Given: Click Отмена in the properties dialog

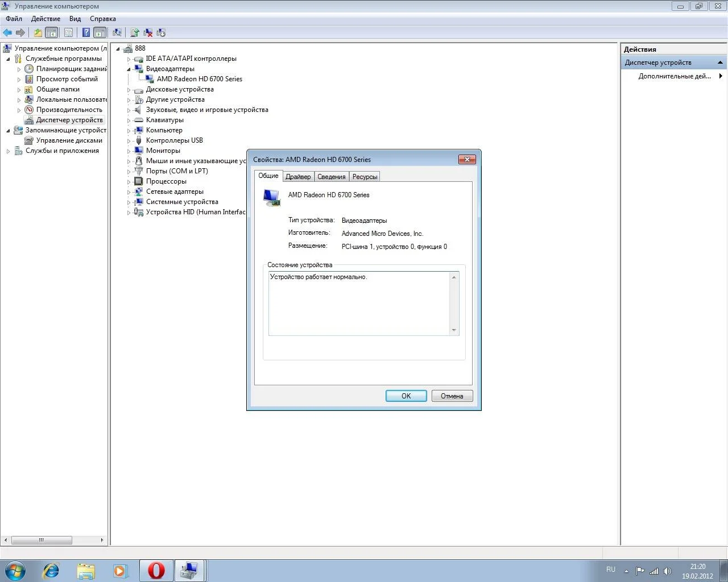Looking at the screenshot, I should click(452, 396).
